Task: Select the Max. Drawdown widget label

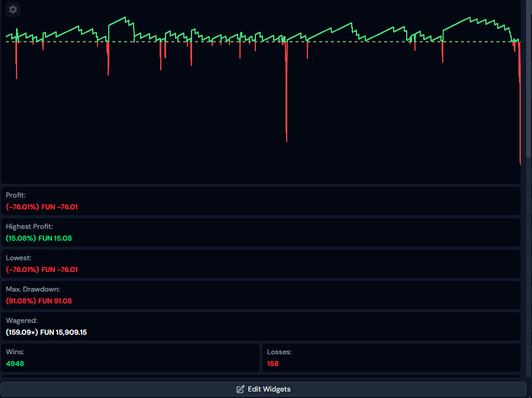Action: pyautogui.click(x=33, y=289)
